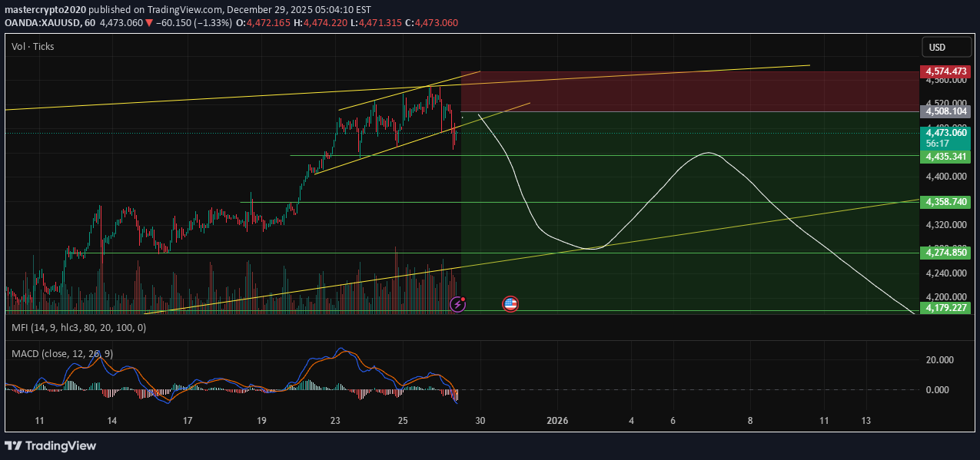Expand the MACD settings via its label
Viewport: 980px width, 460px height.
click(x=60, y=354)
